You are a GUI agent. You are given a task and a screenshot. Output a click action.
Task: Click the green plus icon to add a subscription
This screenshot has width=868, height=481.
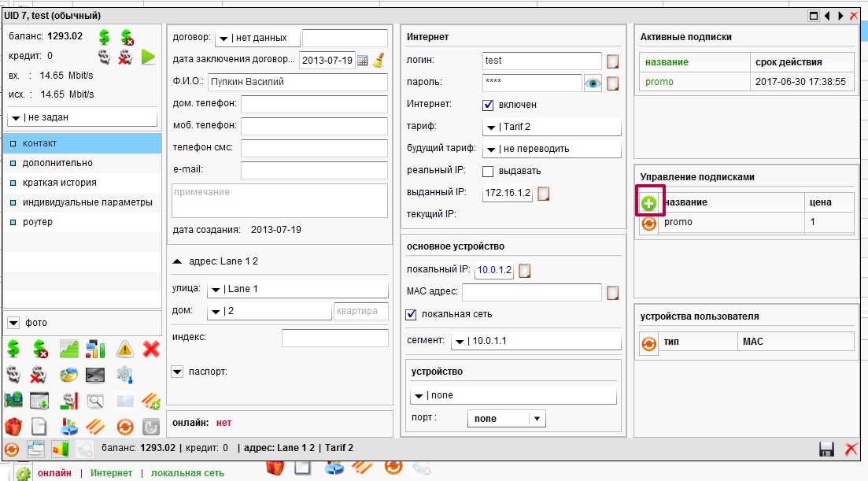point(649,203)
